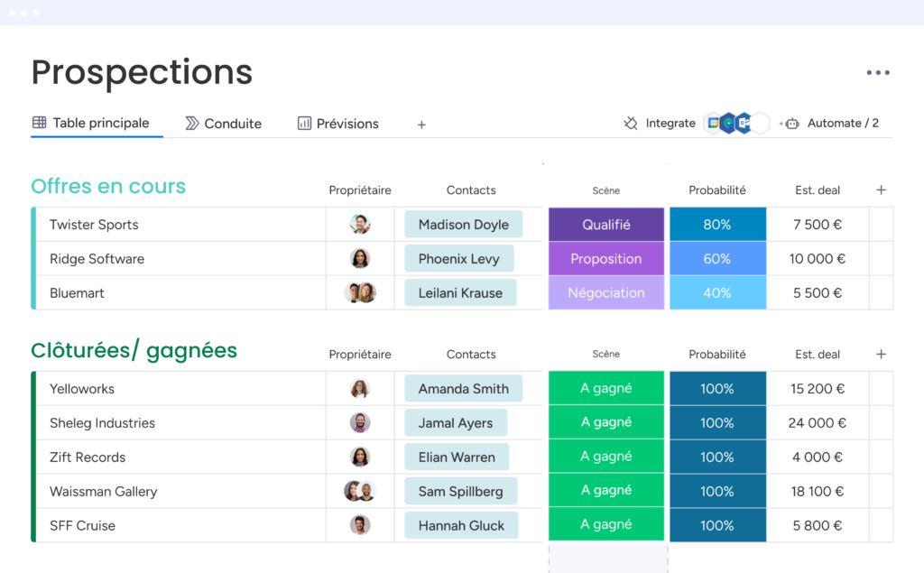
Task: Open contact Elian Warren
Action: [457, 457]
